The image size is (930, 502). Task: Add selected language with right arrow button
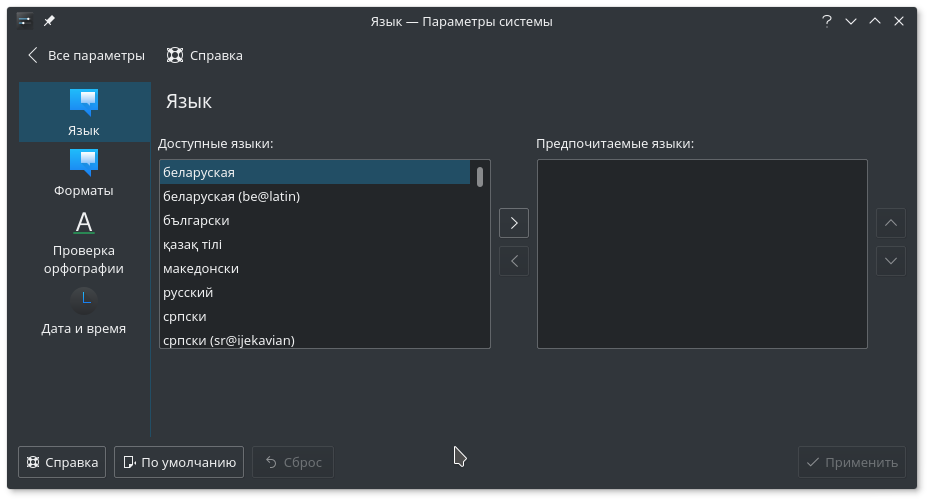click(x=514, y=223)
